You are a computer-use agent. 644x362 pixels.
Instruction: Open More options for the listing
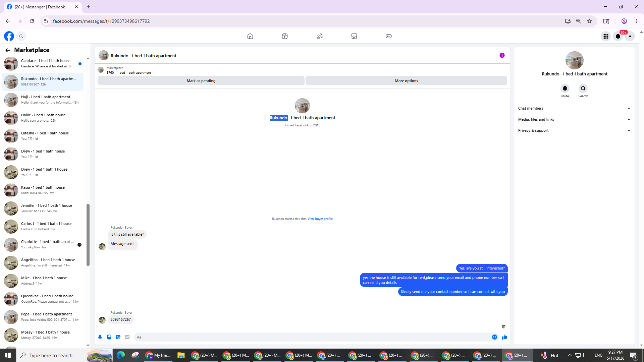coord(406,81)
